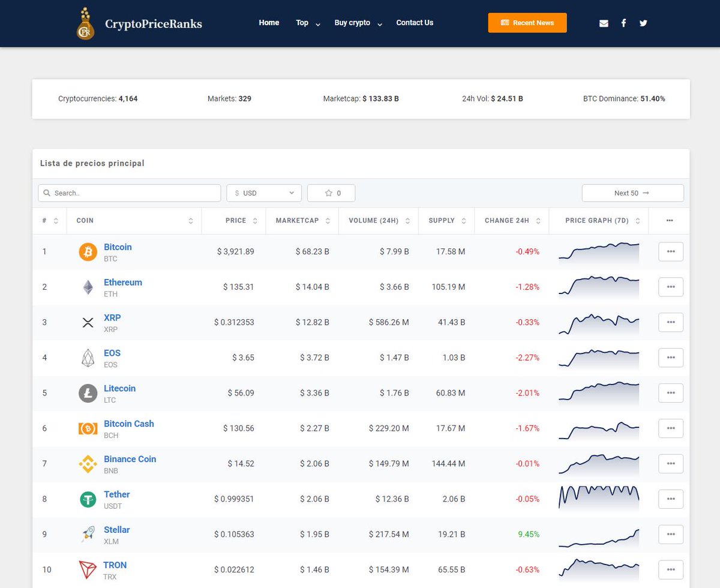Image resolution: width=720 pixels, height=588 pixels.
Task: Click the XRP coin icon
Action: tap(88, 323)
